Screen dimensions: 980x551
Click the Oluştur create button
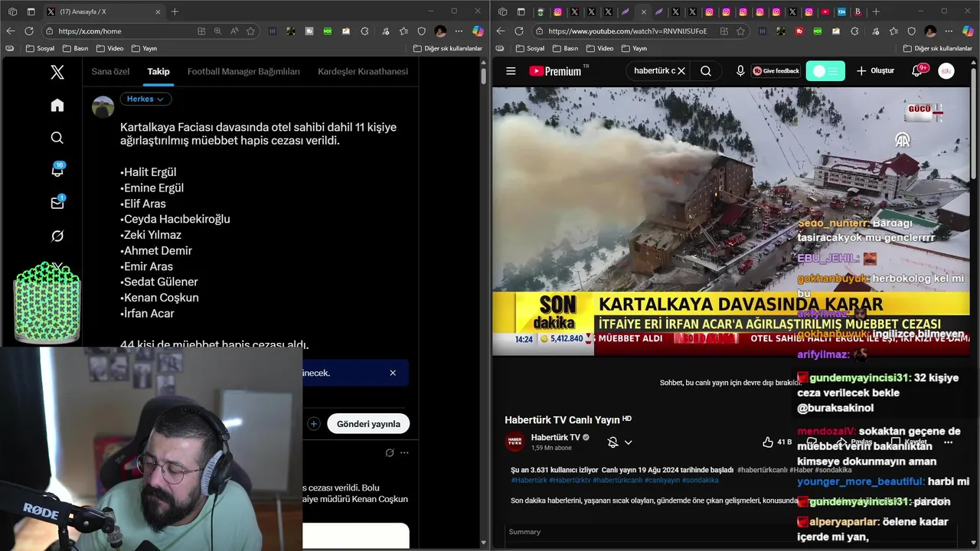(875, 71)
